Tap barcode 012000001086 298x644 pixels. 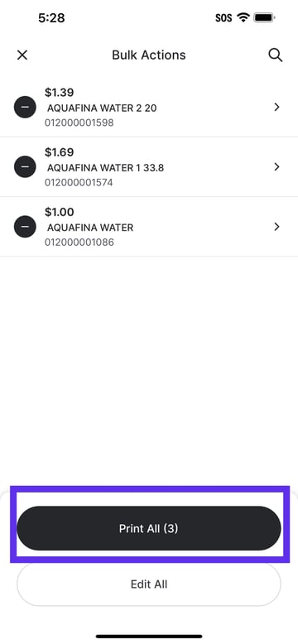coord(79,243)
